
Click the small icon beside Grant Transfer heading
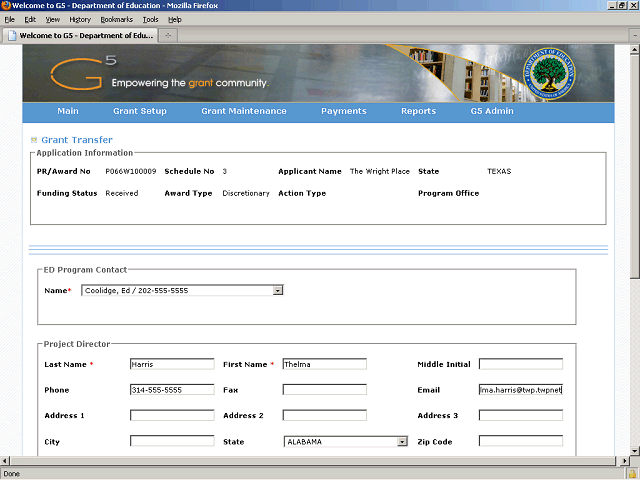coord(34,140)
